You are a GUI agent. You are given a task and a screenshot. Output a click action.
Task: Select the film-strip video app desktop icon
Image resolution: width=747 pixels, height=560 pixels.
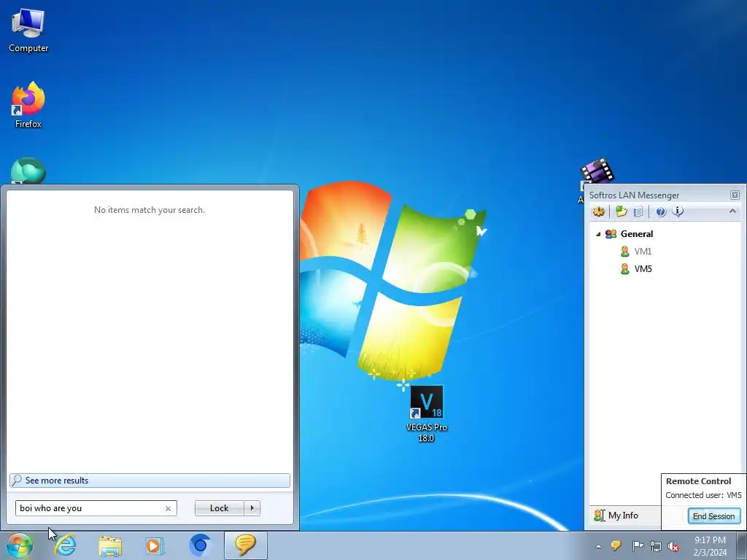point(597,171)
